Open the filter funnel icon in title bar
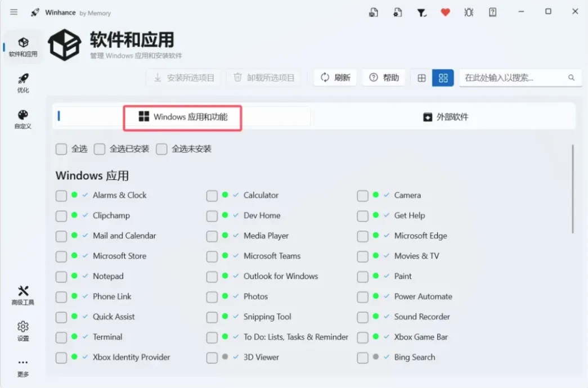 (421, 13)
